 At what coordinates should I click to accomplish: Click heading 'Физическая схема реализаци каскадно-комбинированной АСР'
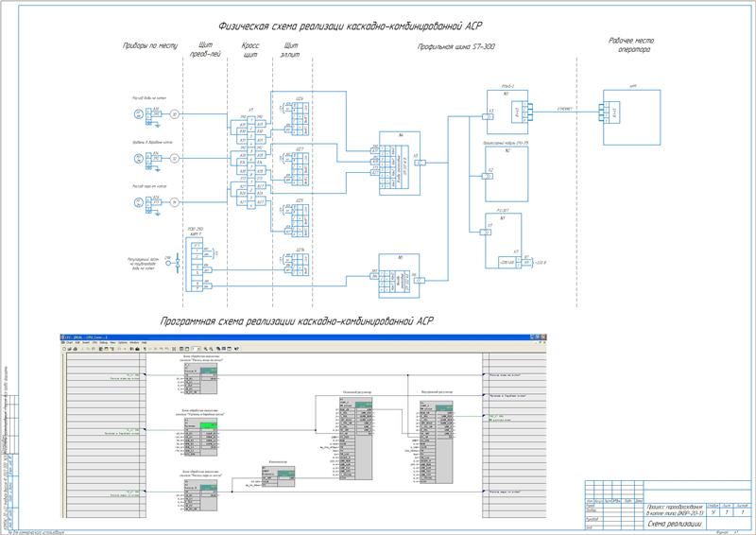pyautogui.click(x=350, y=26)
